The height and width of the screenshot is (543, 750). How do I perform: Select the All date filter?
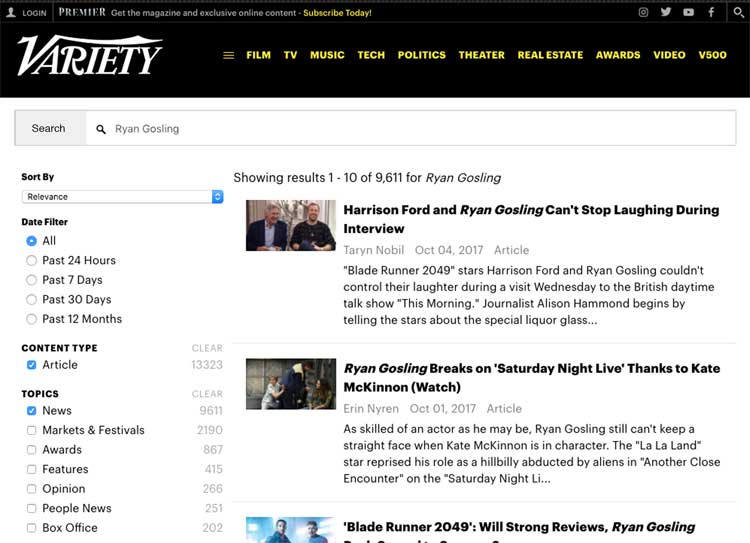32,241
